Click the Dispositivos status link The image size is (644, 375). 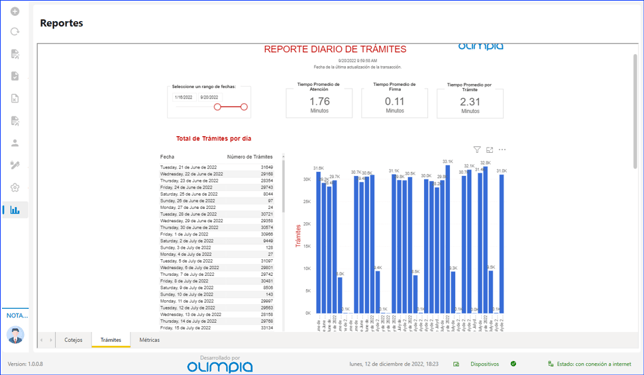click(485, 364)
